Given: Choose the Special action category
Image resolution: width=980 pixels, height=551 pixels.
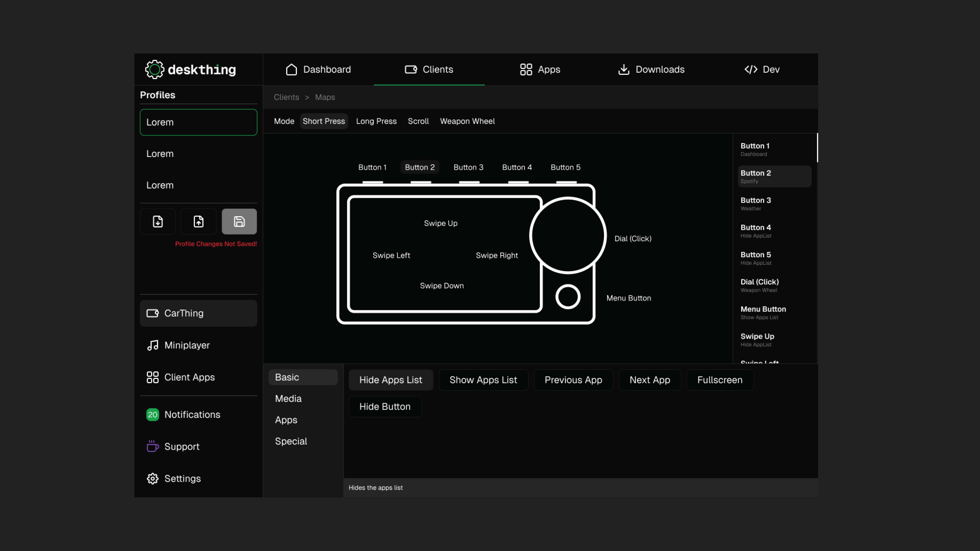Looking at the screenshot, I should click(291, 441).
